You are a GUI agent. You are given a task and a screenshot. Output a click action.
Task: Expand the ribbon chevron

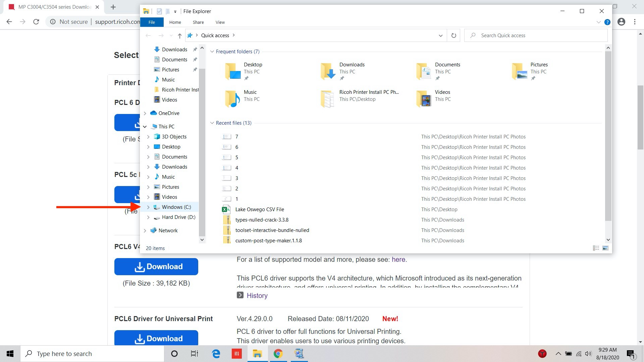(x=598, y=22)
